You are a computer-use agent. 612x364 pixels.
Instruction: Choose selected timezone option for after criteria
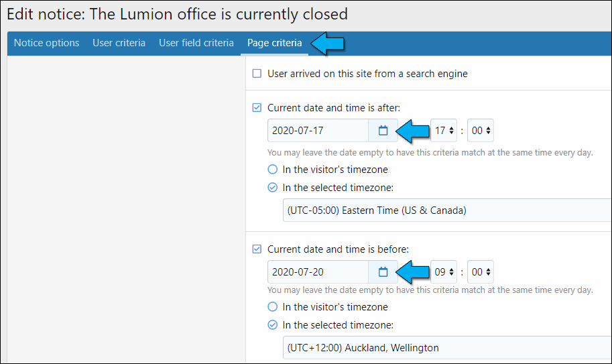(x=273, y=188)
